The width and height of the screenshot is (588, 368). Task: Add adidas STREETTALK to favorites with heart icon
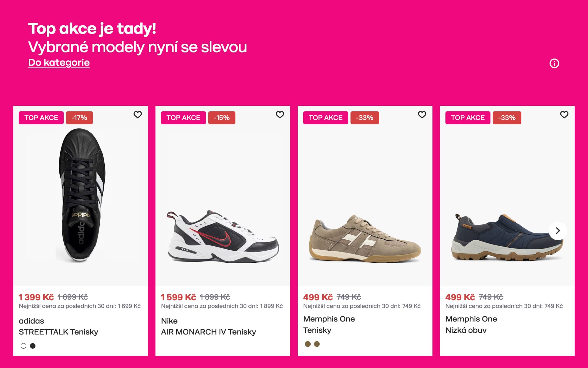pyautogui.click(x=138, y=115)
